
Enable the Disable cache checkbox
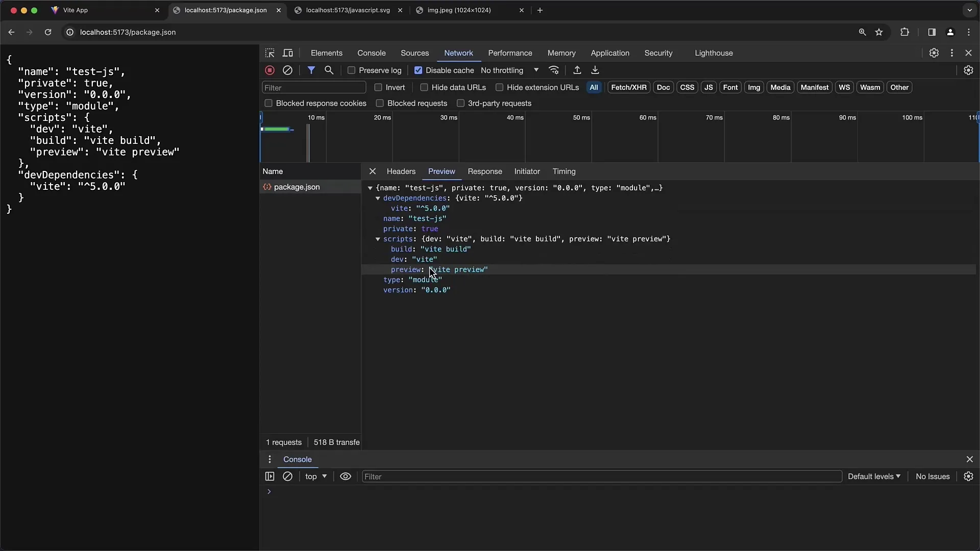[418, 70]
